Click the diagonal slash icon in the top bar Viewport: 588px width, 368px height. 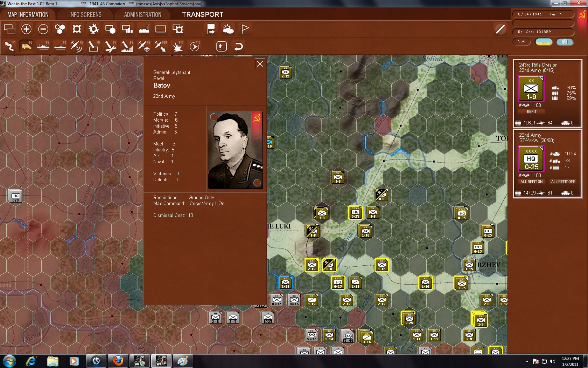(500, 29)
